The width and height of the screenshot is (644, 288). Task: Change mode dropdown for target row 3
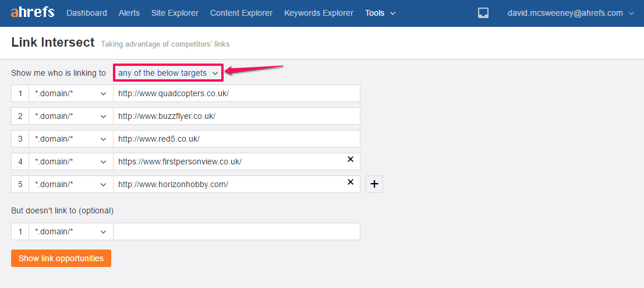70,139
